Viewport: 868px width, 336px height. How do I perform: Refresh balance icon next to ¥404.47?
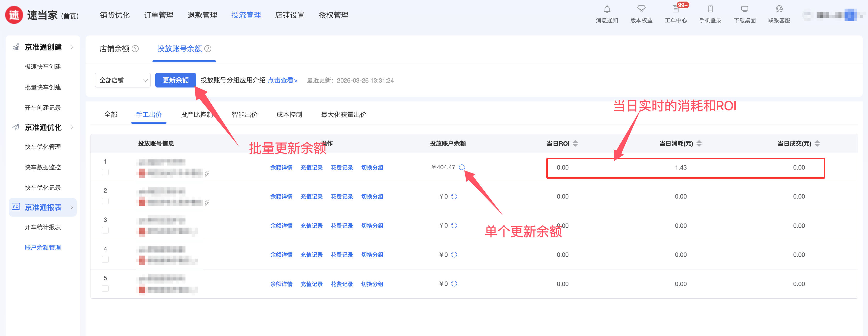462,167
